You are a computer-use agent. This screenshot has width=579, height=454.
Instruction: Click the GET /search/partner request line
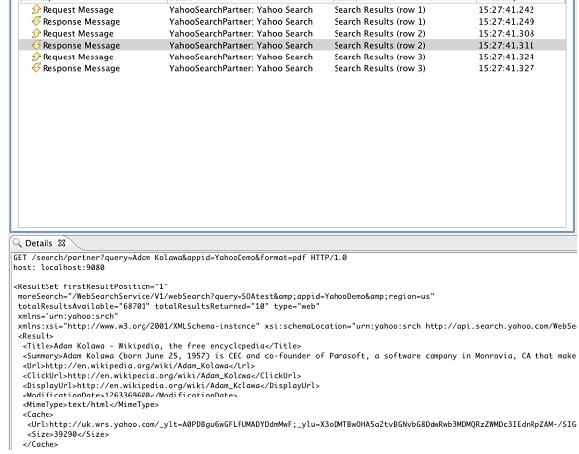click(180, 257)
